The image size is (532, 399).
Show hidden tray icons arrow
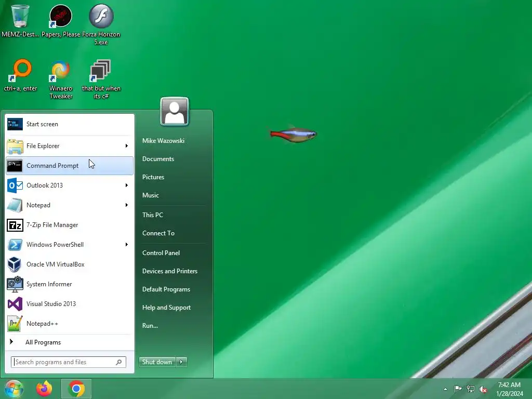coord(445,389)
